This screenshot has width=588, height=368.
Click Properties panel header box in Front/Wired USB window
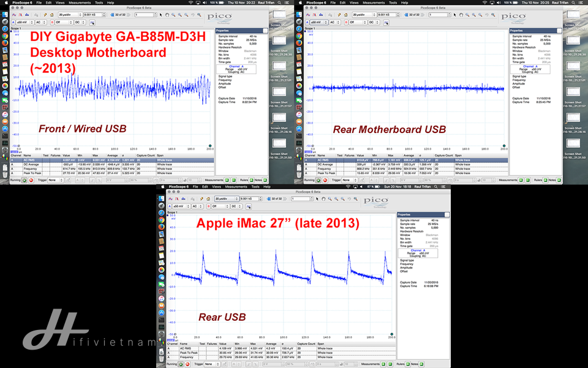265,31
